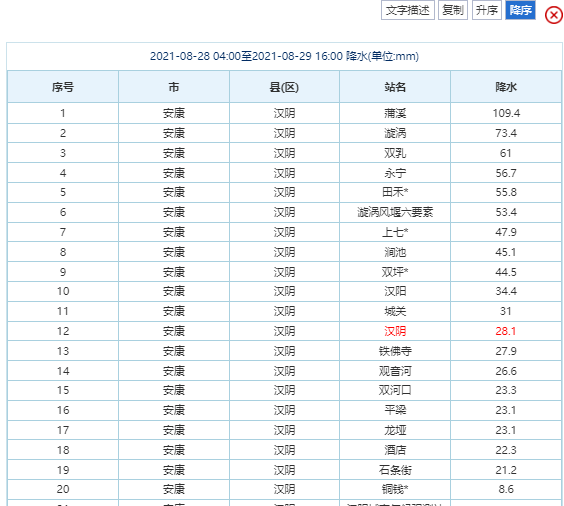Copy the table with 复制 button
564x506 pixels.
coord(452,10)
